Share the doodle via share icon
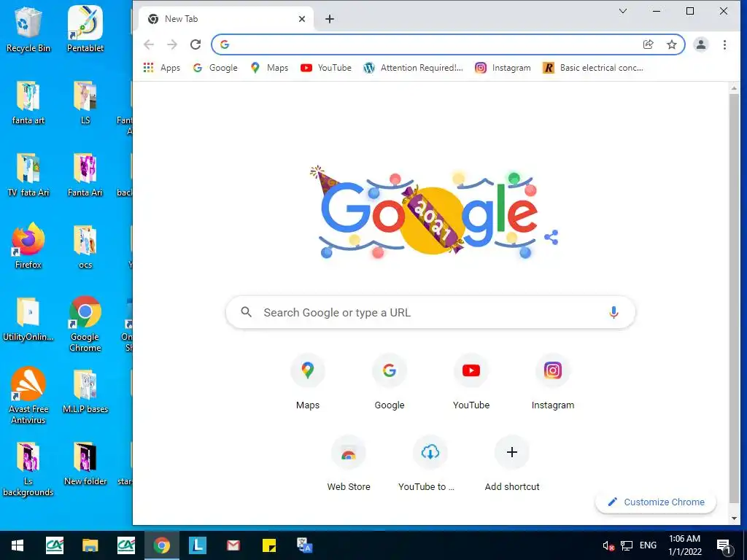 pos(551,237)
